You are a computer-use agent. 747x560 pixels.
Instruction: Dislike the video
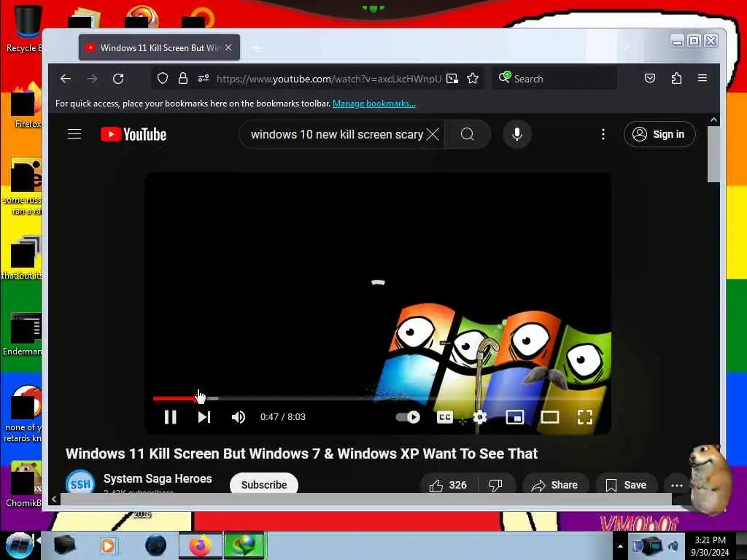coord(496,485)
